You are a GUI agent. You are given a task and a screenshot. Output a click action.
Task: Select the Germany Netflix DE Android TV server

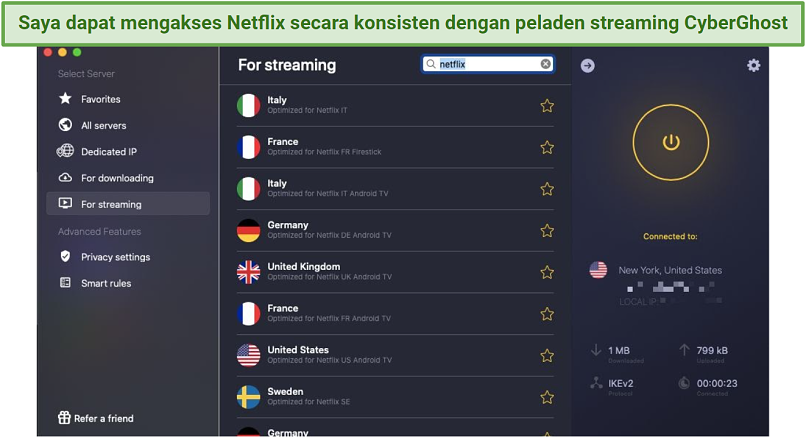395,230
